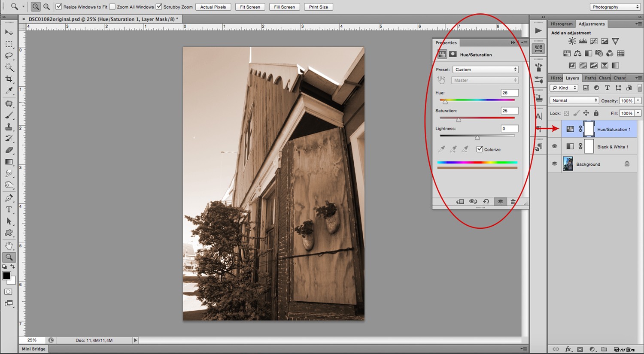Select the Crop tool
644x354 pixels.
point(9,79)
